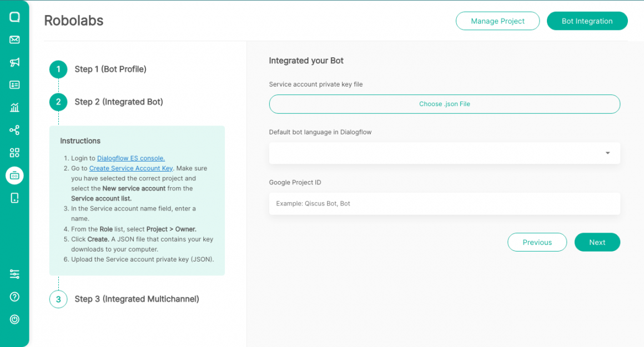The height and width of the screenshot is (347, 644).
Task: Open sidebar settings sliders icon
Action: tap(14, 274)
